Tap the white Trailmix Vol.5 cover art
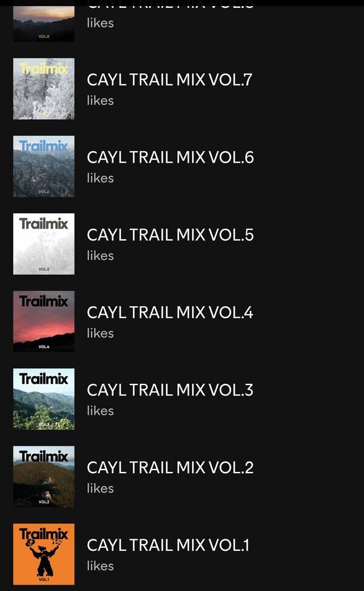Screen dimensions: 364x591 point(44,244)
